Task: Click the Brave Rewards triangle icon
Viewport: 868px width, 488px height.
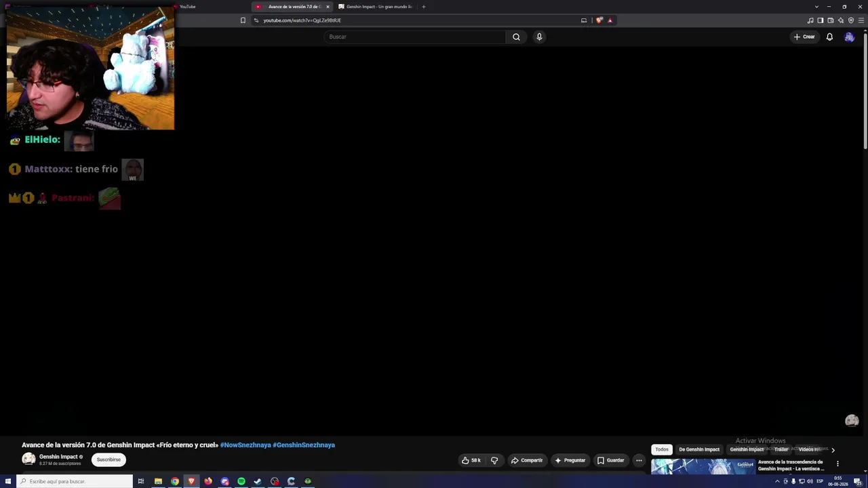Action: coord(610,20)
